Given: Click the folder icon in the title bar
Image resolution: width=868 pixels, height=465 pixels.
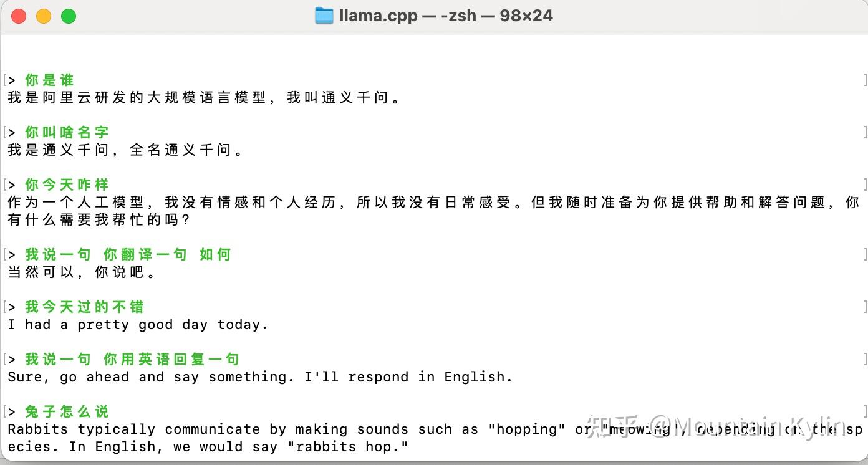Looking at the screenshot, I should click(324, 15).
